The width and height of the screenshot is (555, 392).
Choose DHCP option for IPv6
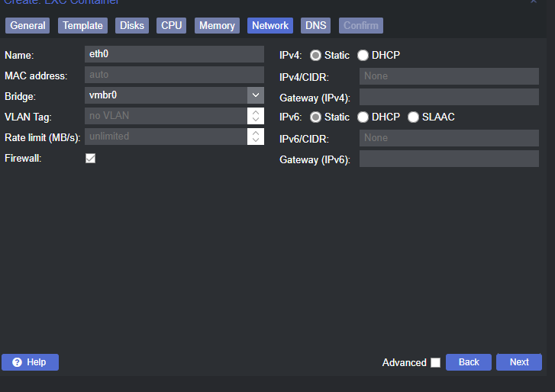(x=363, y=117)
